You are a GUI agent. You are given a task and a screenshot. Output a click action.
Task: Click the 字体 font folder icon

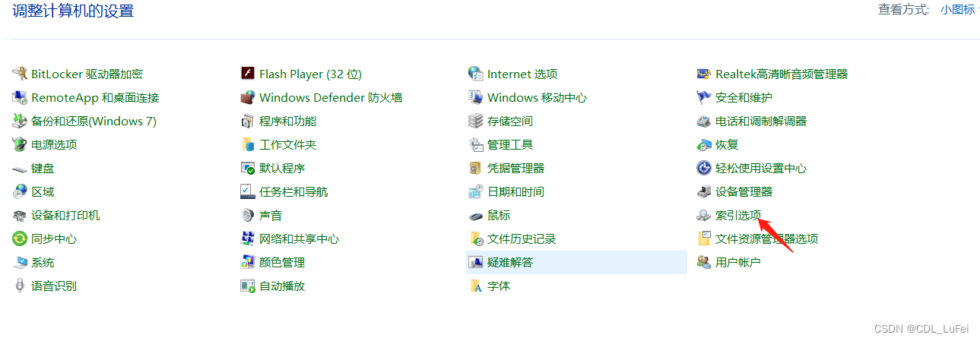pos(476,286)
